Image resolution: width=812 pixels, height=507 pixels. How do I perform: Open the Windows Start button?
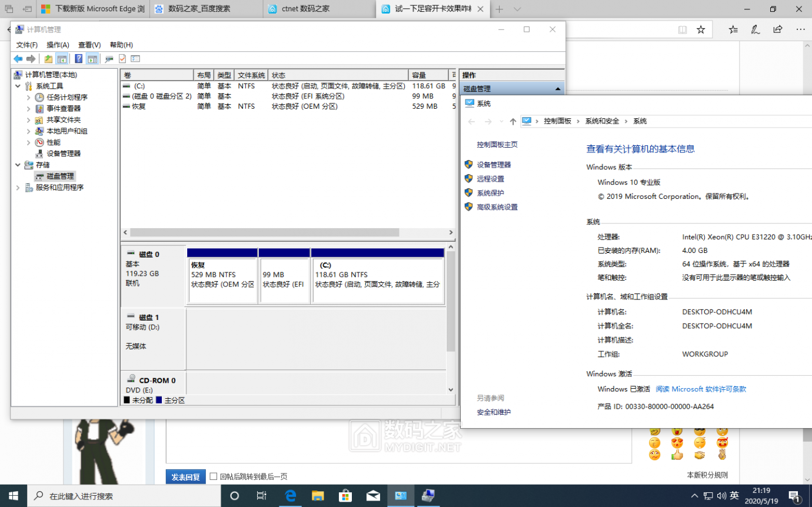[13, 496]
